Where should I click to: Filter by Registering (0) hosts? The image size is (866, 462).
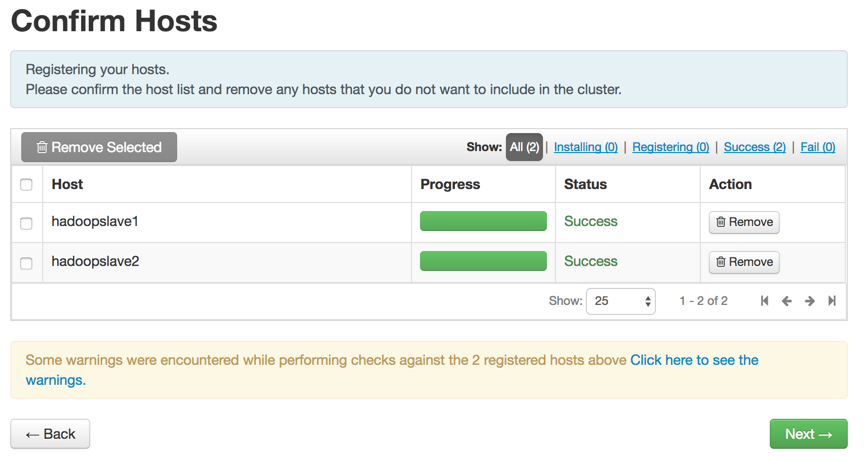[671, 147]
